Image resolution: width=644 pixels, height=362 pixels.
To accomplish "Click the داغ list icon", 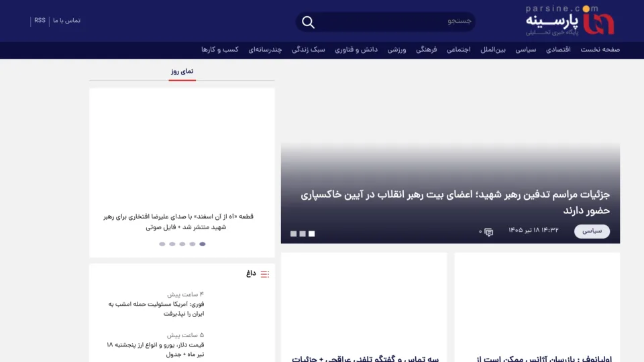I will coord(265,274).
